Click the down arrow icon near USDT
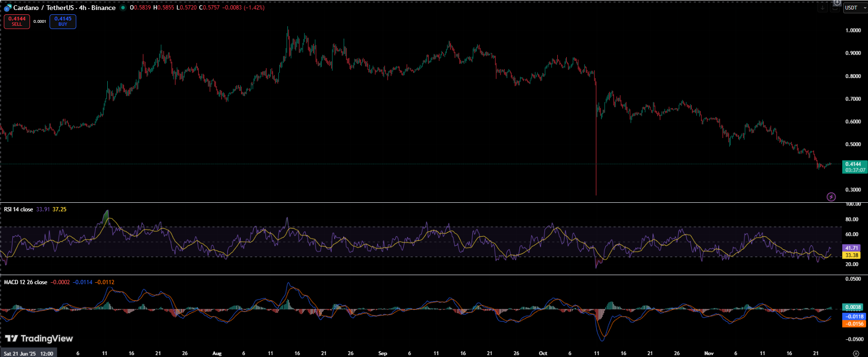The image size is (868, 357). (823, 8)
